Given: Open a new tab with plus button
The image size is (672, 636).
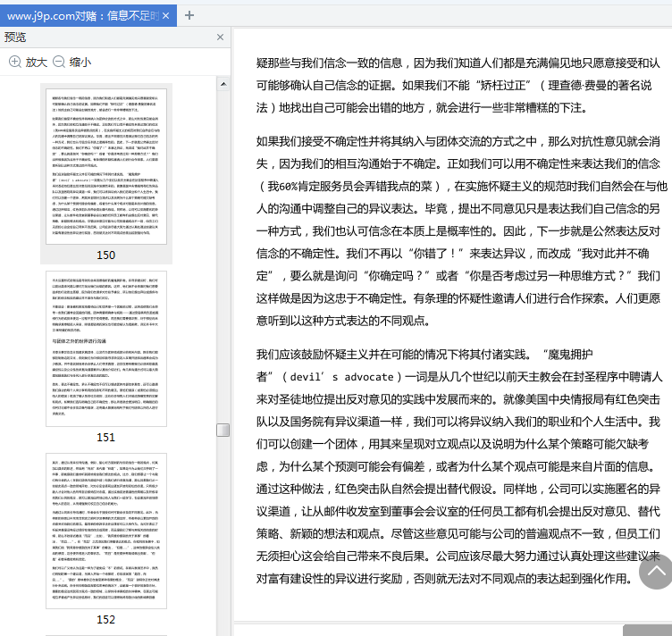Looking at the screenshot, I should click(x=189, y=15).
